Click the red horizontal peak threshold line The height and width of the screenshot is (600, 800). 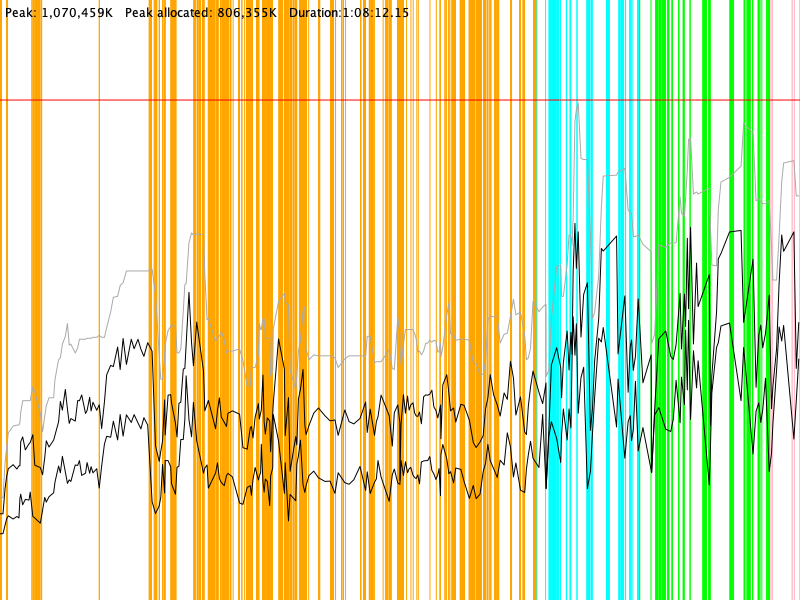coord(400,100)
